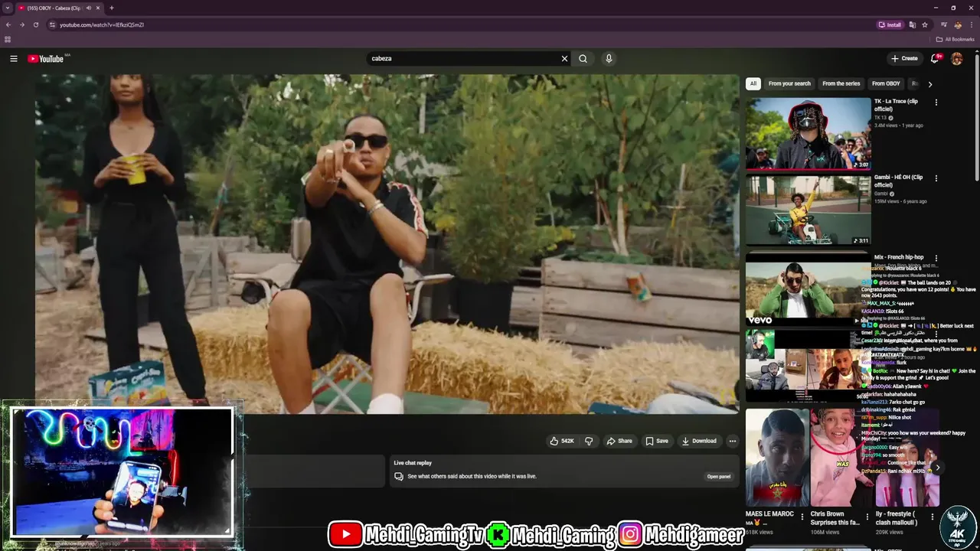
Task: Install the YouTube app from address bar
Action: (890, 24)
